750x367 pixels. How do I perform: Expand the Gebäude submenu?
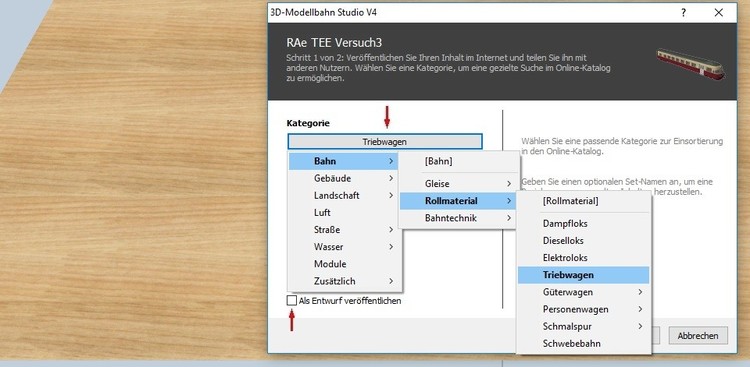[x=345, y=178]
